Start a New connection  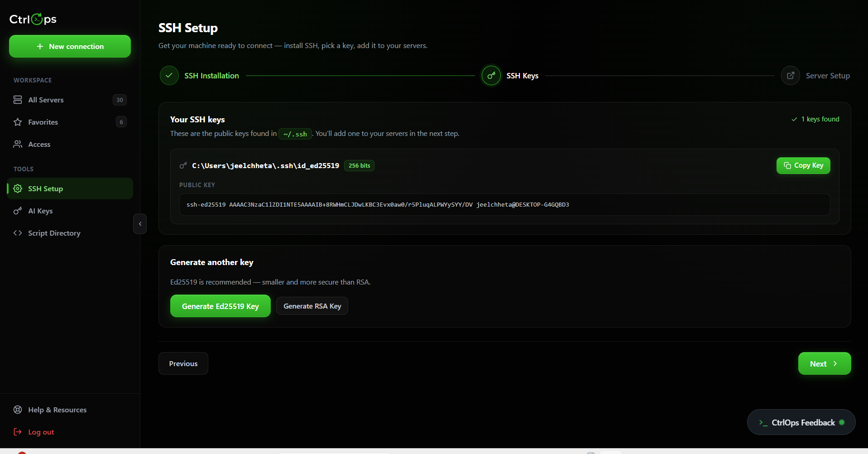(x=70, y=46)
